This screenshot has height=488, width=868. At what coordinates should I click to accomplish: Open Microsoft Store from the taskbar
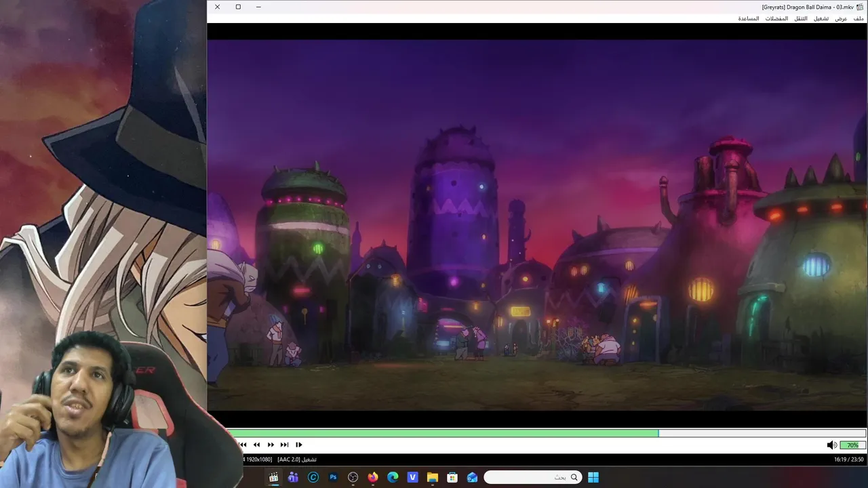tap(452, 477)
